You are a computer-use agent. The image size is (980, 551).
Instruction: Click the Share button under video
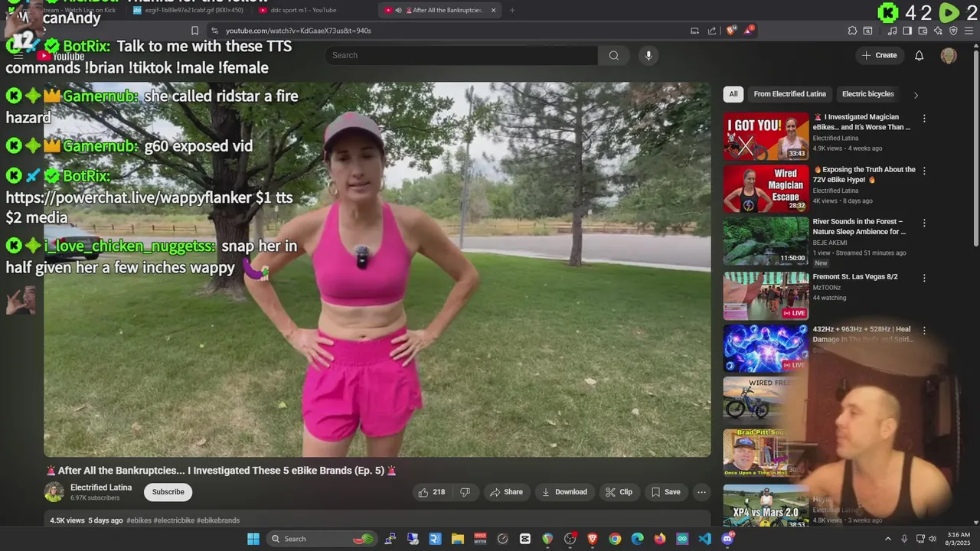point(506,492)
